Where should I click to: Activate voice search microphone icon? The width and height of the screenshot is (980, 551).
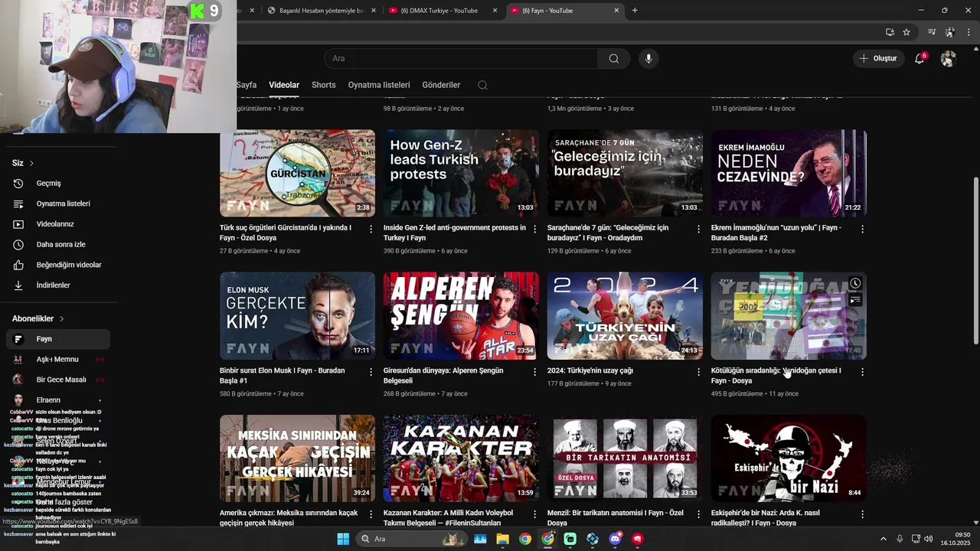pyautogui.click(x=648, y=58)
